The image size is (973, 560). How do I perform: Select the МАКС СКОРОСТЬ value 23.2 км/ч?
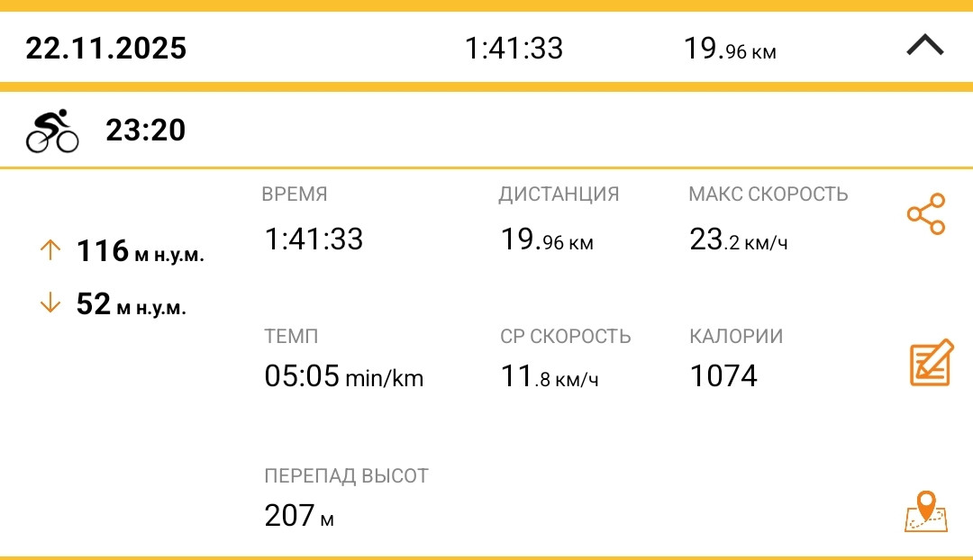[x=739, y=239]
